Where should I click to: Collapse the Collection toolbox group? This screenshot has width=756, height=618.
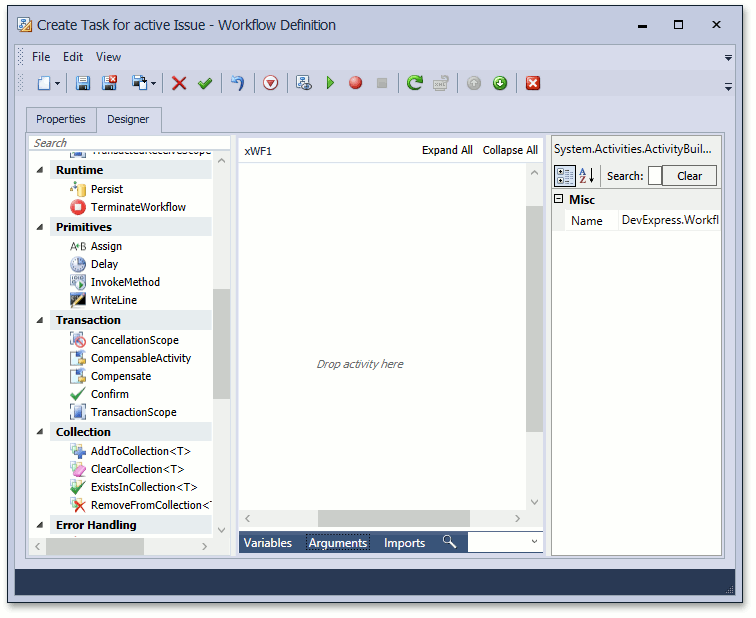(40, 432)
